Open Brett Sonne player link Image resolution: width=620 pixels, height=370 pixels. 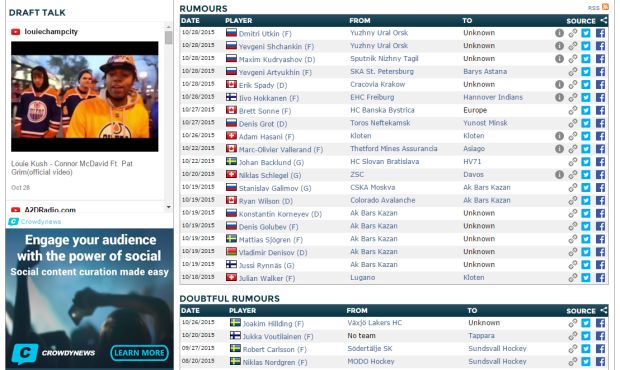coord(265,111)
